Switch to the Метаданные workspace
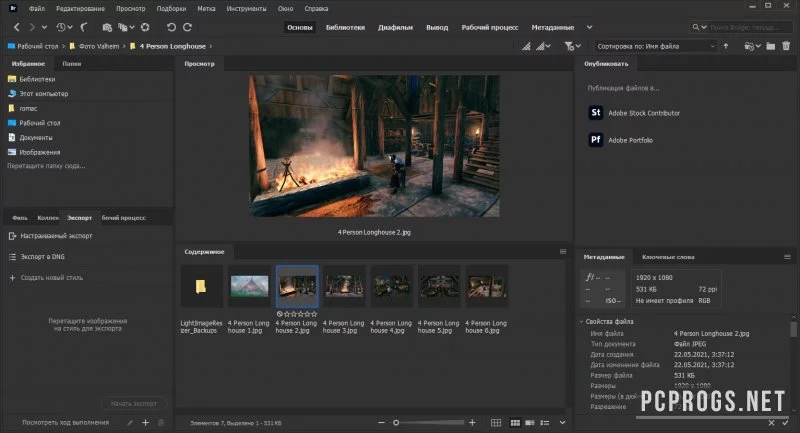This screenshot has height=433, width=800. tap(553, 28)
